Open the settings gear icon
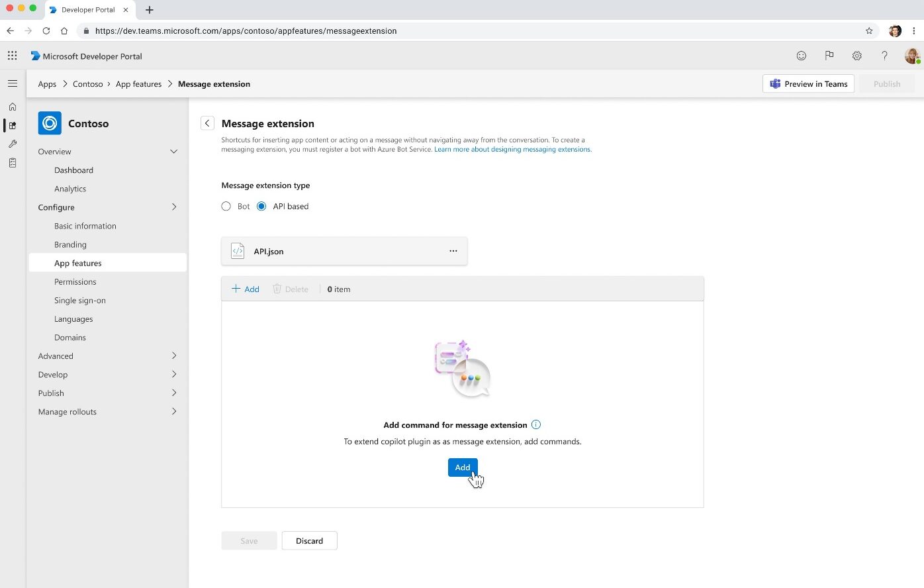The height and width of the screenshot is (588, 924). (857, 56)
